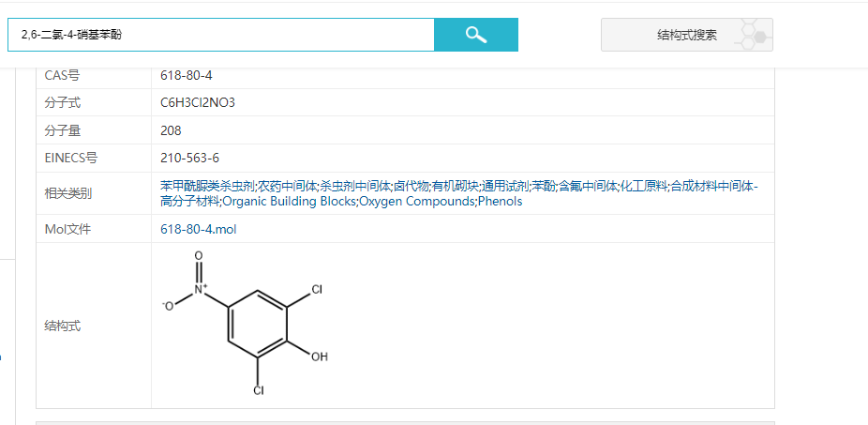The width and height of the screenshot is (868, 425).
Task: Open the Phenols category link
Action: click(x=500, y=201)
